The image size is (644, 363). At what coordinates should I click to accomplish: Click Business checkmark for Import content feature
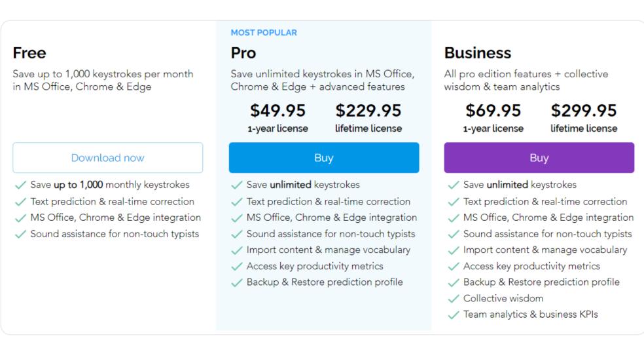453,250
